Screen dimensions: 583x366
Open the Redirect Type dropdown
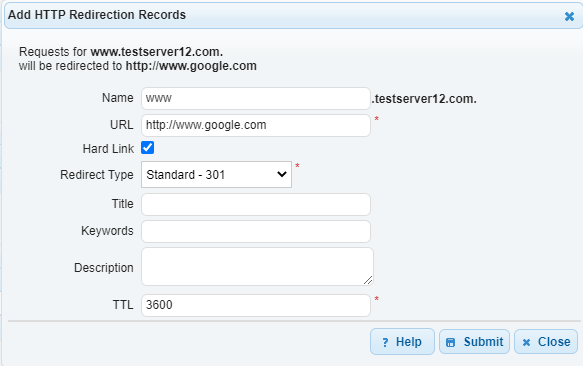point(216,174)
